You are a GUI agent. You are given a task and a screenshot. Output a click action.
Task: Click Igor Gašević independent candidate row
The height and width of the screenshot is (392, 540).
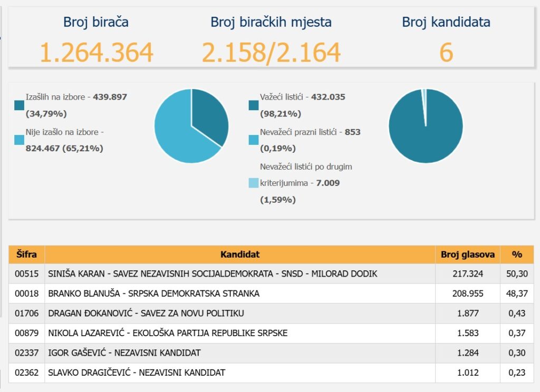point(124,353)
